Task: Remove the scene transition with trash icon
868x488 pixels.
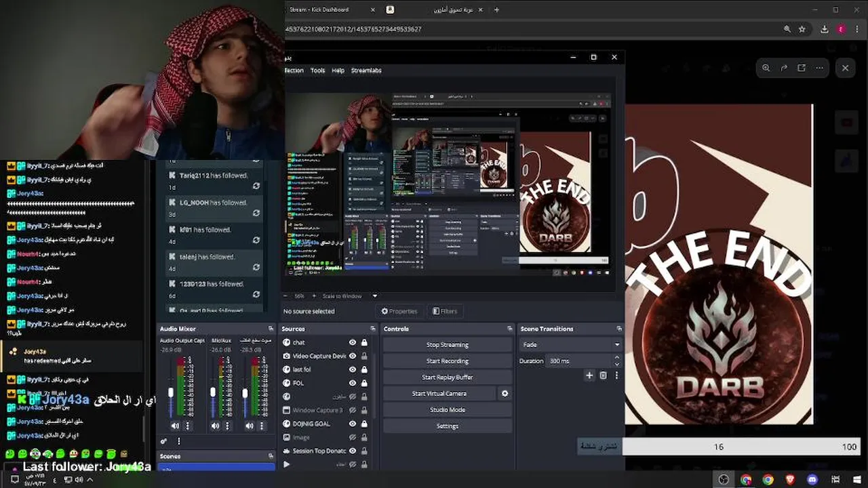Action: (603, 375)
